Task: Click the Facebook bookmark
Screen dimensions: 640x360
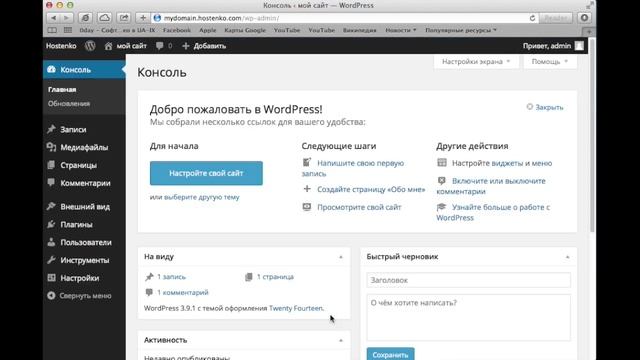Action: click(x=177, y=30)
